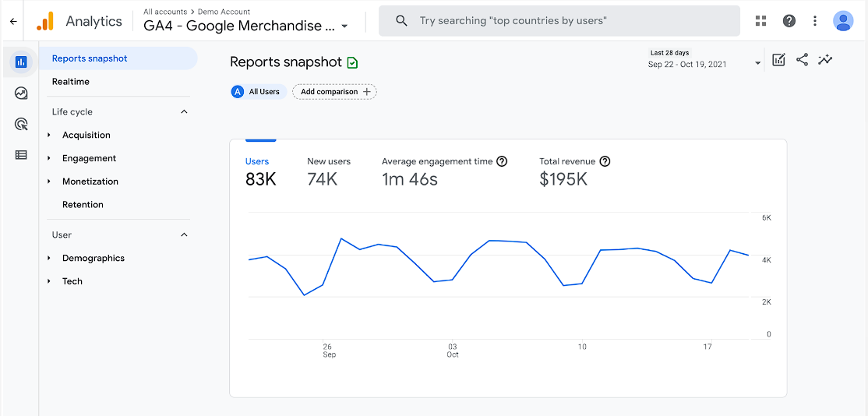This screenshot has width=868, height=416.
Task: Click the Analytics product name text
Action: point(94,21)
